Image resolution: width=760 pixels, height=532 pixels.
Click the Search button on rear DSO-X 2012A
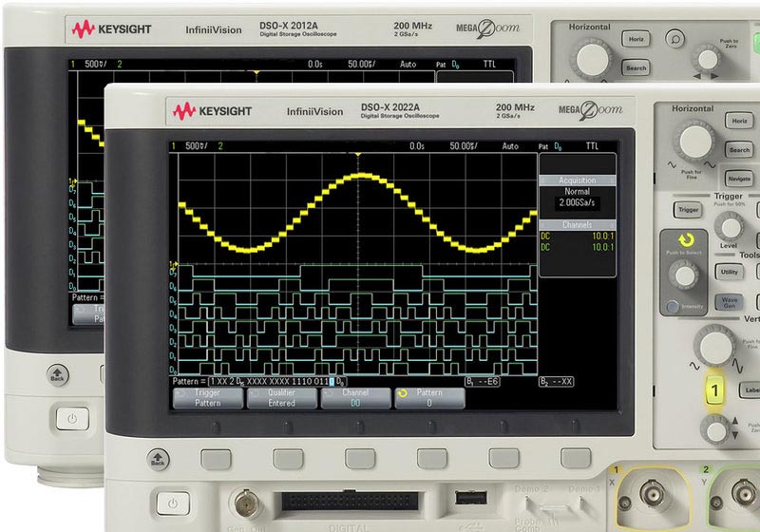tap(636, 67)
